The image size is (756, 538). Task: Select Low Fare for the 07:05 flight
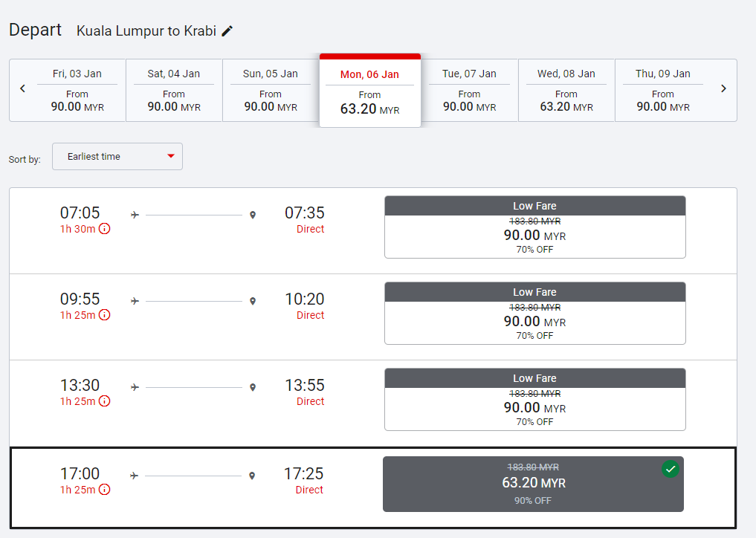[534, 227]
